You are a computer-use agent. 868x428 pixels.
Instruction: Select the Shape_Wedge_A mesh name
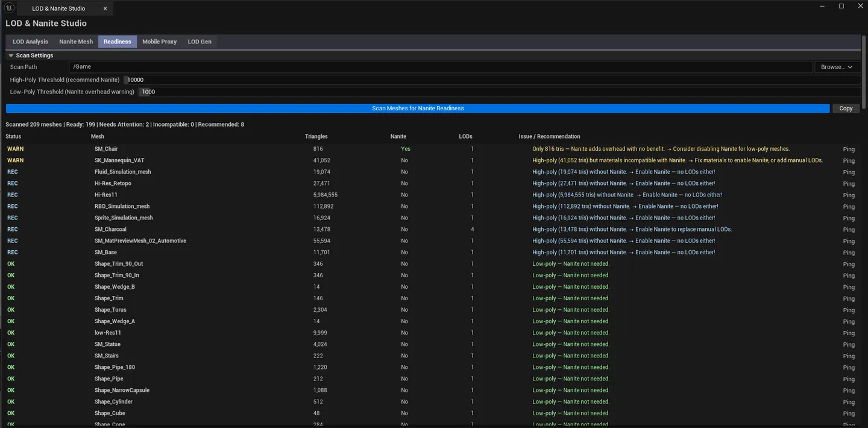click(x=115, y=321)
